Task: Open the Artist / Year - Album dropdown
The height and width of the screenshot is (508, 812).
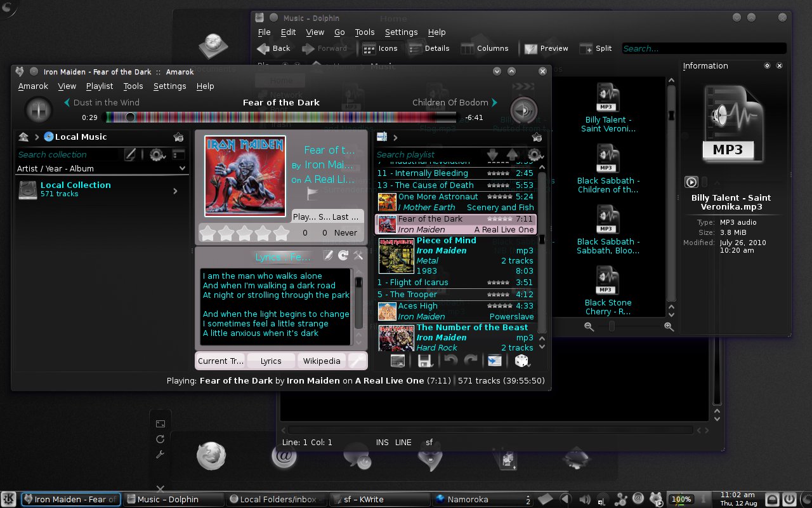Action: [x=101, y=168]
